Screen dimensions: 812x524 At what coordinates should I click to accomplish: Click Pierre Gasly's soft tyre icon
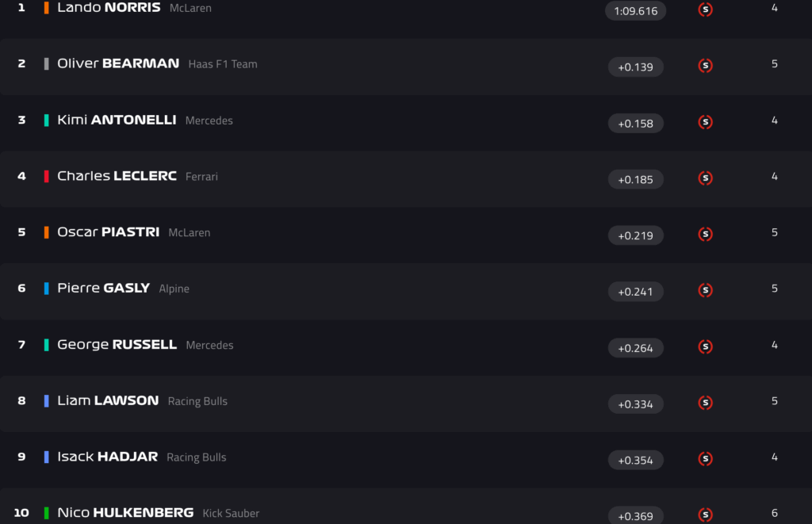(x=705, y=290)
